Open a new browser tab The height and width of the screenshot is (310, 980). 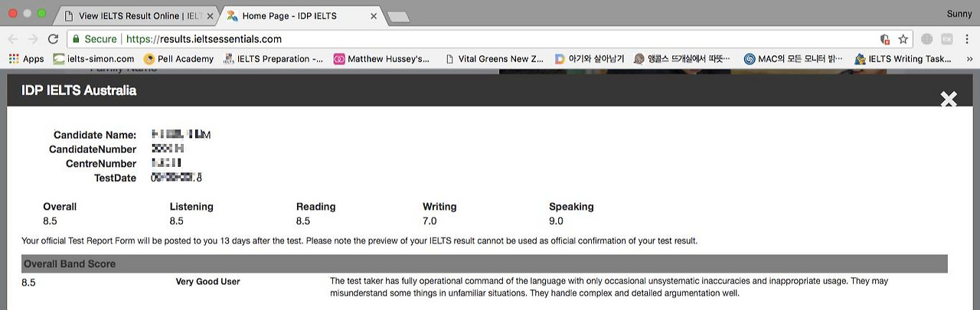(398, 16)
